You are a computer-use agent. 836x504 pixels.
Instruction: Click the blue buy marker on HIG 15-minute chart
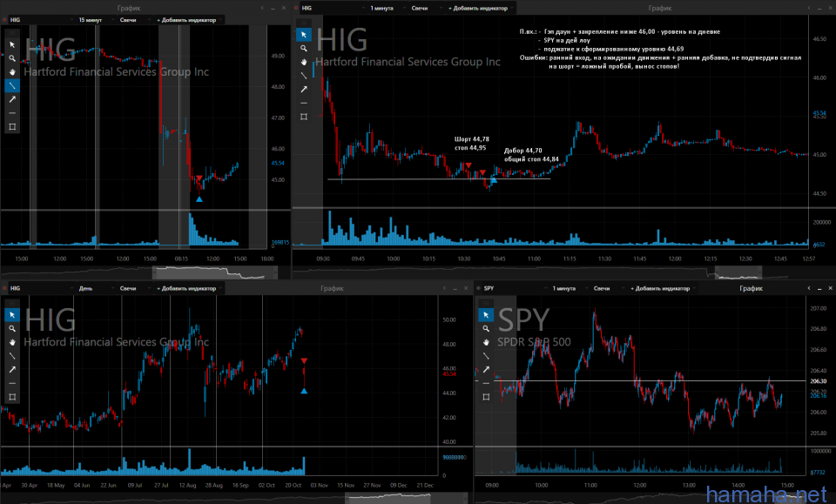[x=199, y=199]
